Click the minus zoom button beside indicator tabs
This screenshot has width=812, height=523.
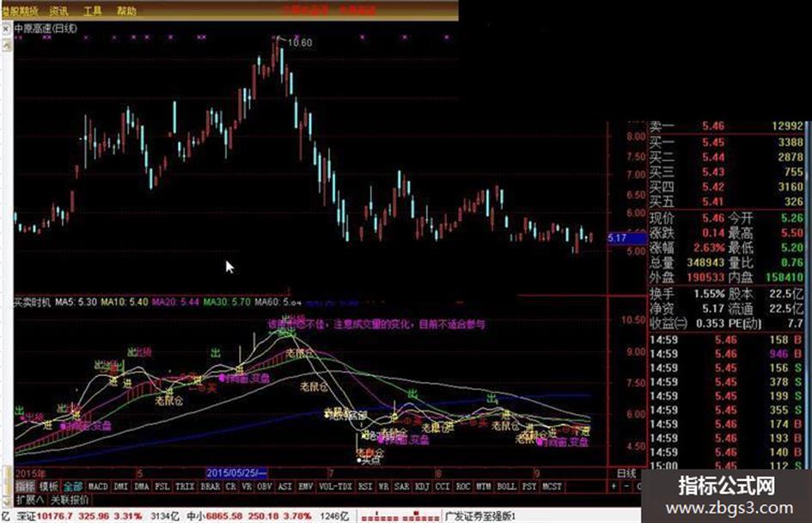coord(626,487)
